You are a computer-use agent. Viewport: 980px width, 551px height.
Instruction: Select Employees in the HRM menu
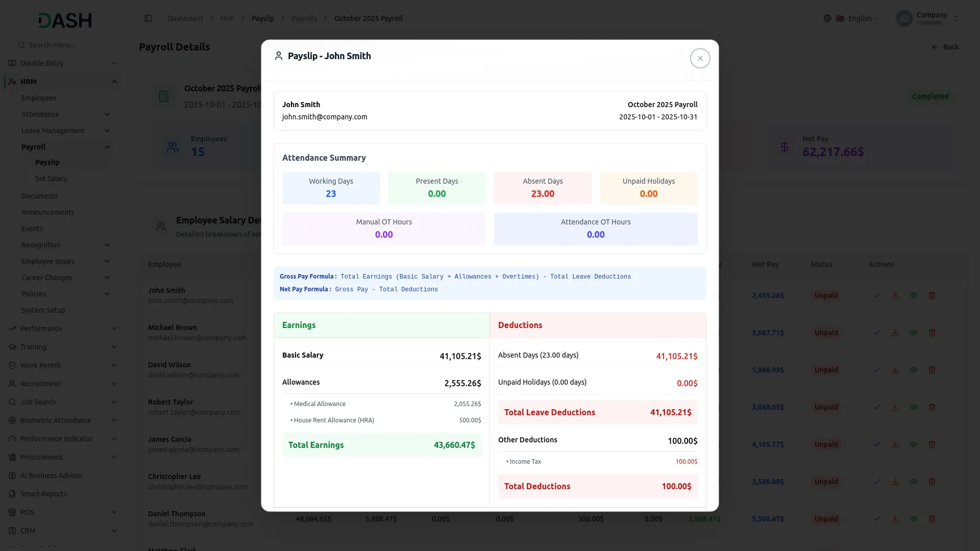(39, 98)
